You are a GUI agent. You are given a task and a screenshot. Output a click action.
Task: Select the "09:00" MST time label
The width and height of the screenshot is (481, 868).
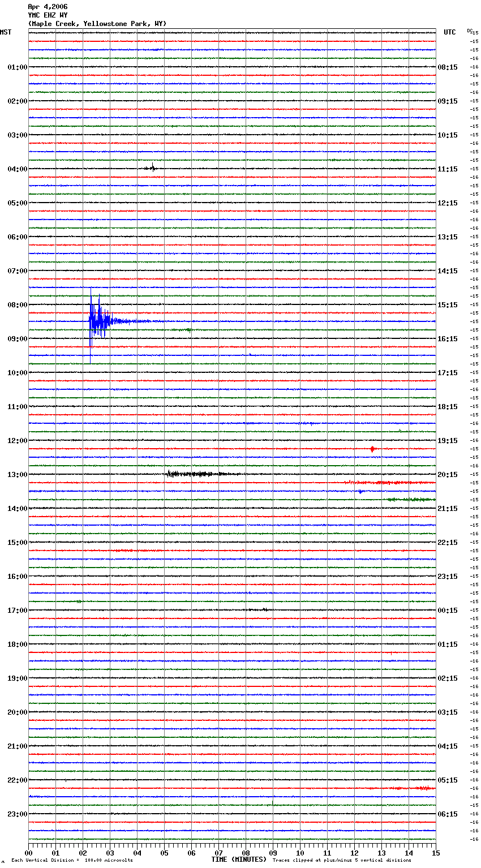[18, 339]
